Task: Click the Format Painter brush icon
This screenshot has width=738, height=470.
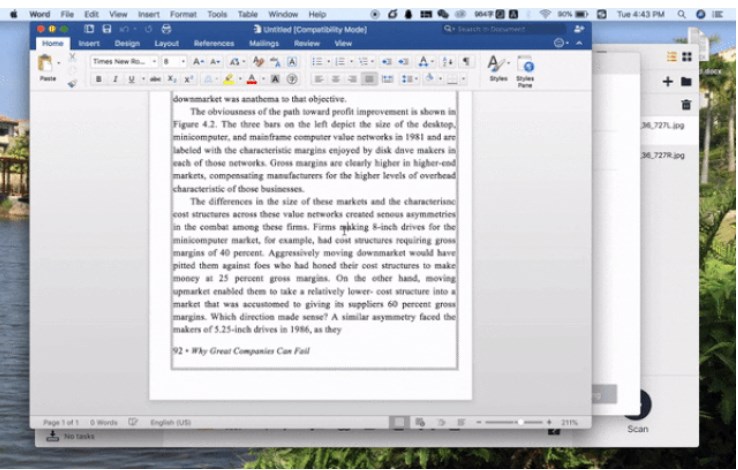Action: (x=72, y=84)
